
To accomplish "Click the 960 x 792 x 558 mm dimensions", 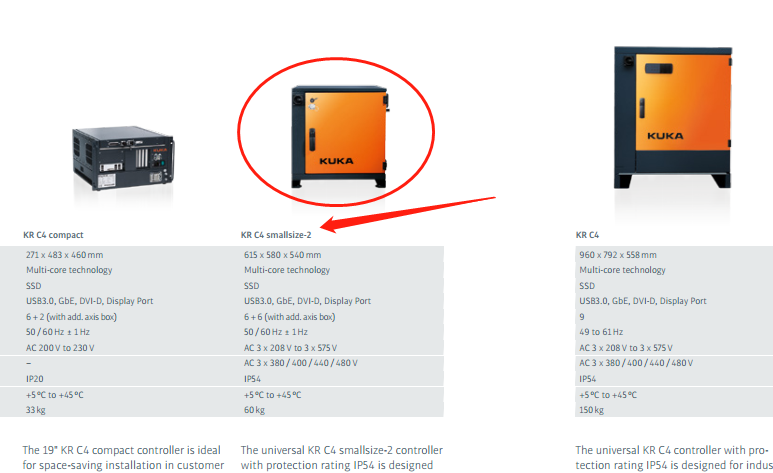I will (x=618, y=255).
